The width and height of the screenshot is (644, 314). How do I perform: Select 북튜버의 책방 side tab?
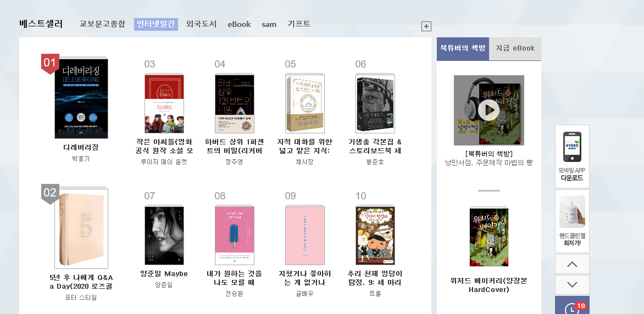tap(463, 48)
